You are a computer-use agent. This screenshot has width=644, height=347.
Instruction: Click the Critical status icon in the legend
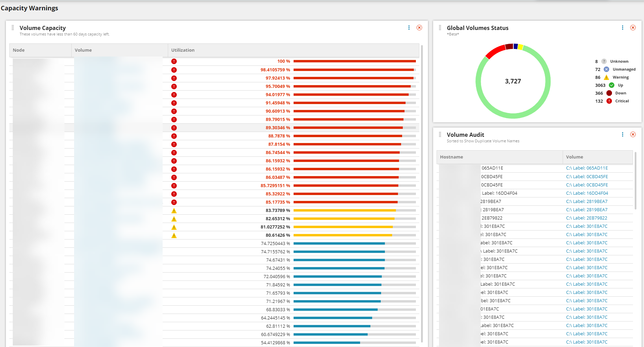pyautogui.click(x=609, y=101)
